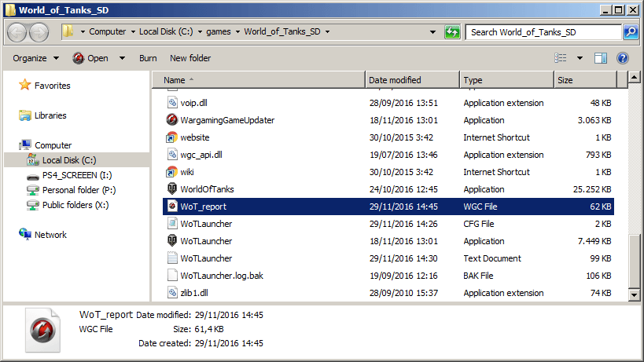Click the Libraries icon in sidebar
This screenshot has height=362, width=644.
click(24, 115)
